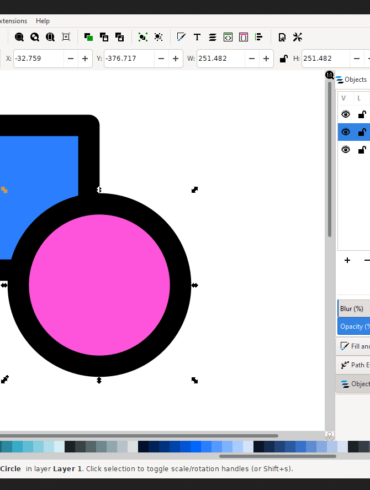Ungroup objects with the ungroup icon

(x=158, y=37)
